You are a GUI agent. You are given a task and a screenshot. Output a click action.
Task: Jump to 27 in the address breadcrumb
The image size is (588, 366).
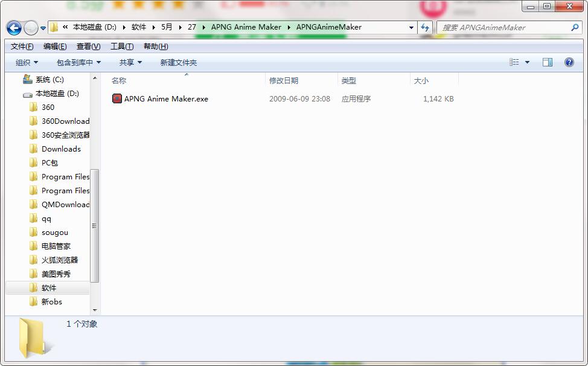pyautogui.click(x=192, y=27)
